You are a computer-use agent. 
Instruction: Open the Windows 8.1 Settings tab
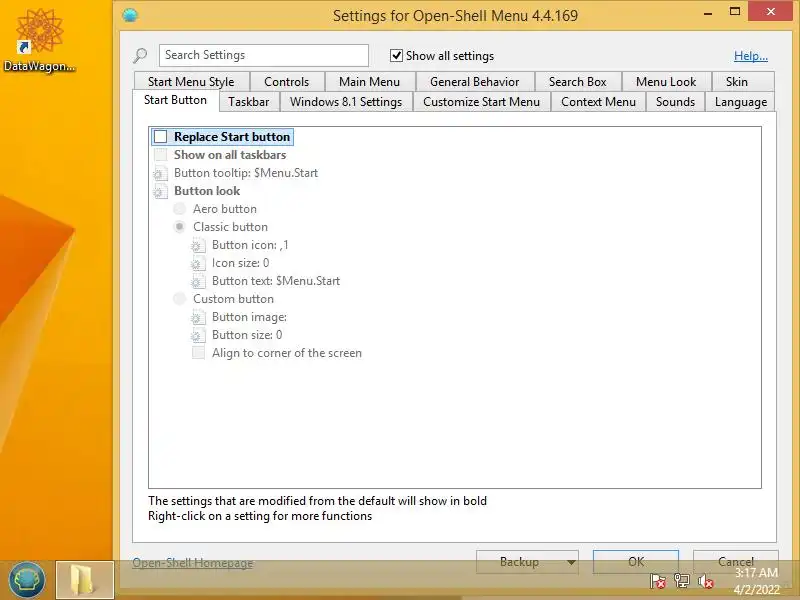click(x=346, y=102)
